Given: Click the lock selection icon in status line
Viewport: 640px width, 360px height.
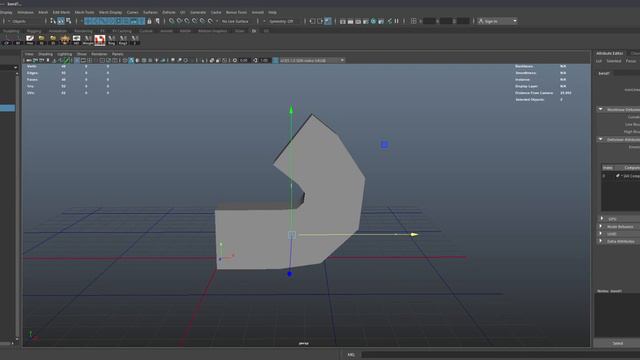Looking at the screenshot, I should point(149,21).
